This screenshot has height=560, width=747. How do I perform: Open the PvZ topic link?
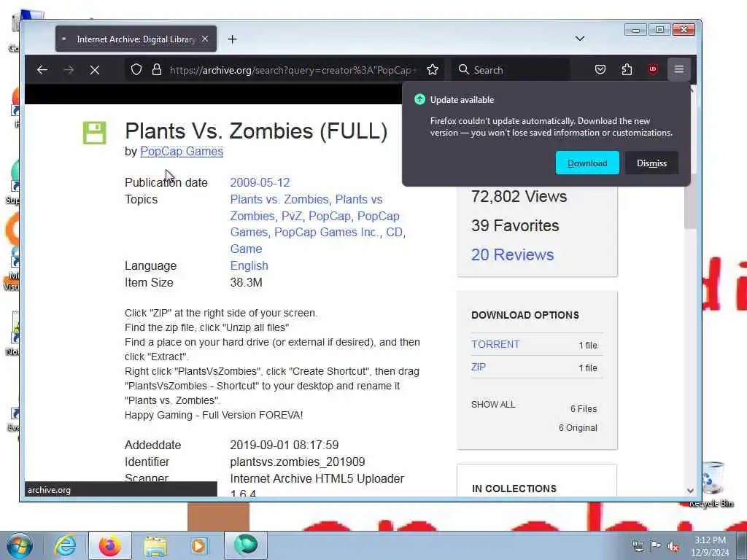292,216
